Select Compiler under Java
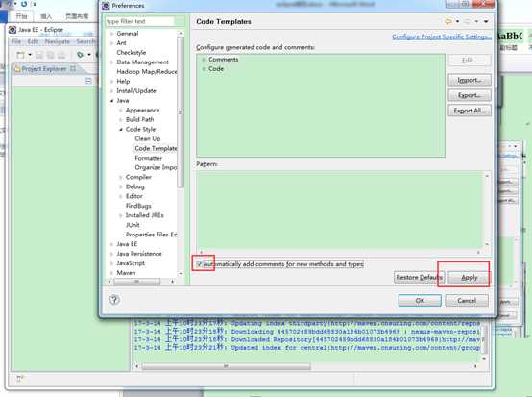532x397 pixels. coord(138,177)
